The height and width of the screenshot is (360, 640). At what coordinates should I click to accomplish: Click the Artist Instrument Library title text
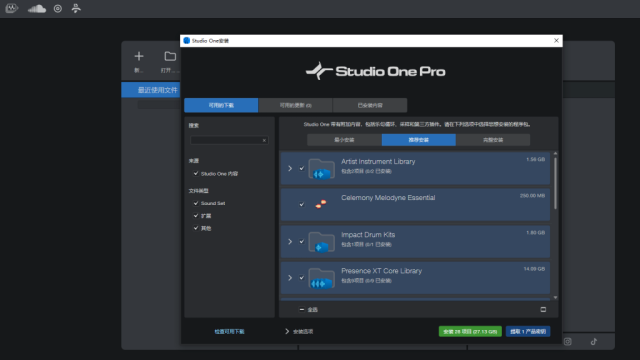pyautogui.click(x=378, y=162)
